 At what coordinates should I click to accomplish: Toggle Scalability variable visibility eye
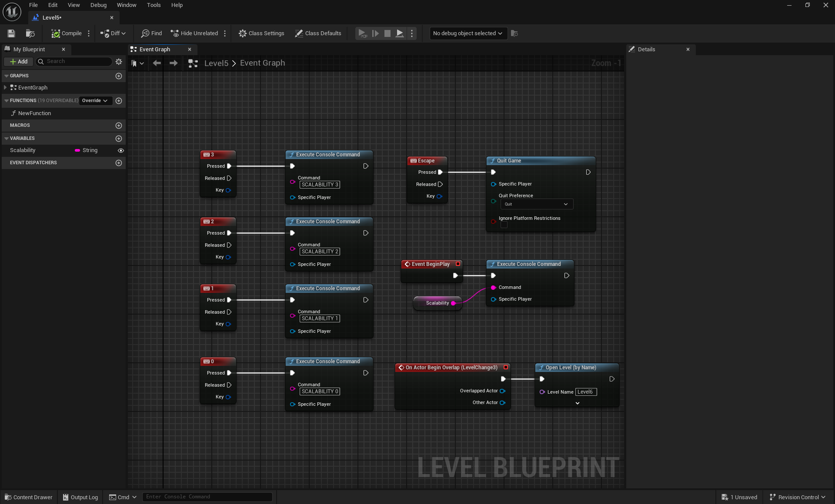[121, 150]
